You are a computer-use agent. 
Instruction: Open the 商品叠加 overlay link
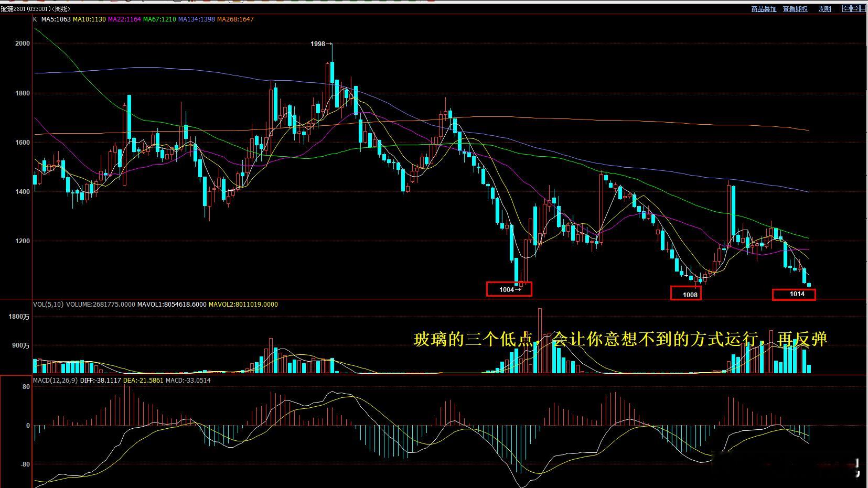pyautogui.click(x=764, y=9)
